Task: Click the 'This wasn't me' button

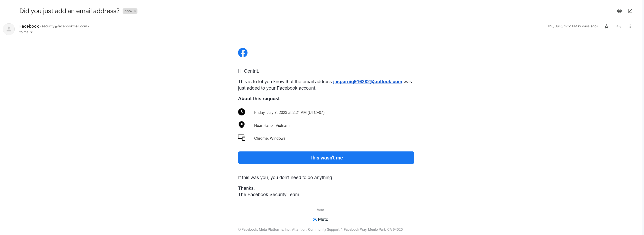Action: [326, 158]
